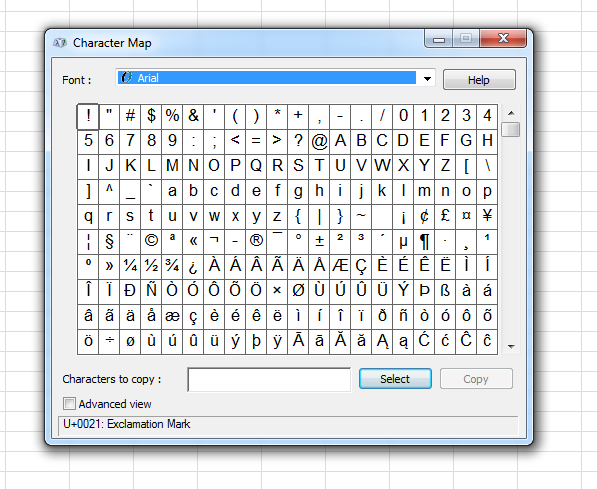Screen dimensions: 597x489
Task: Select the digit 0 character
Action: coord(403,116)
